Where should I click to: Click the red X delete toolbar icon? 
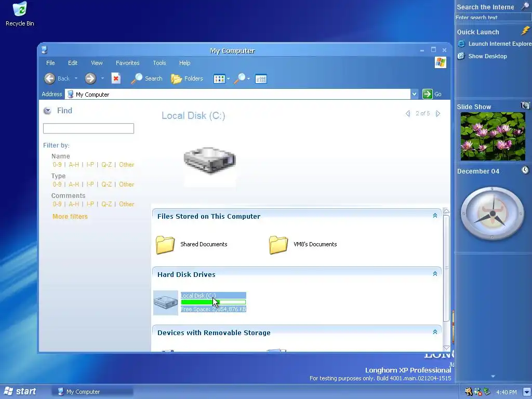click(x=116, y=78)
